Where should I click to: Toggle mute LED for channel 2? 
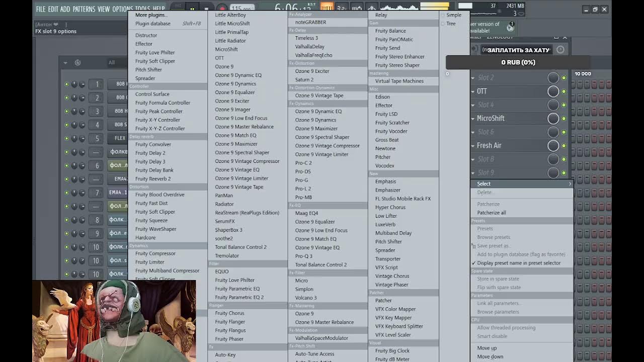(66, 98)
